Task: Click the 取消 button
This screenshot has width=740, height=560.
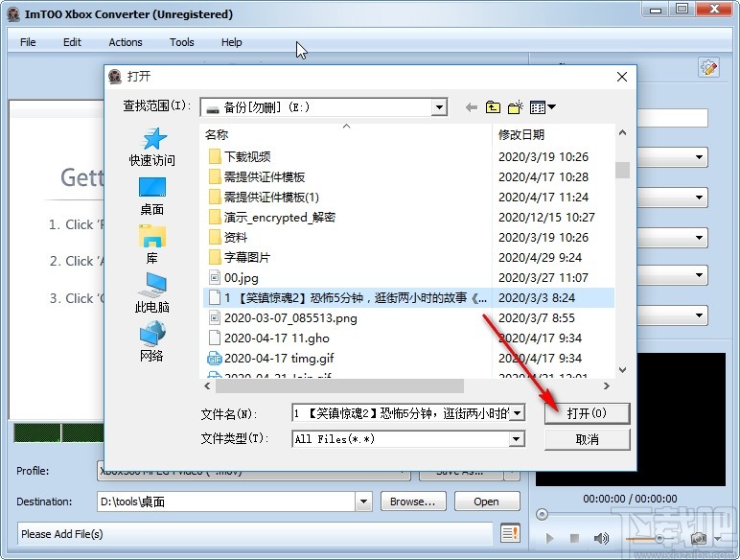Action: click(587, 439)
